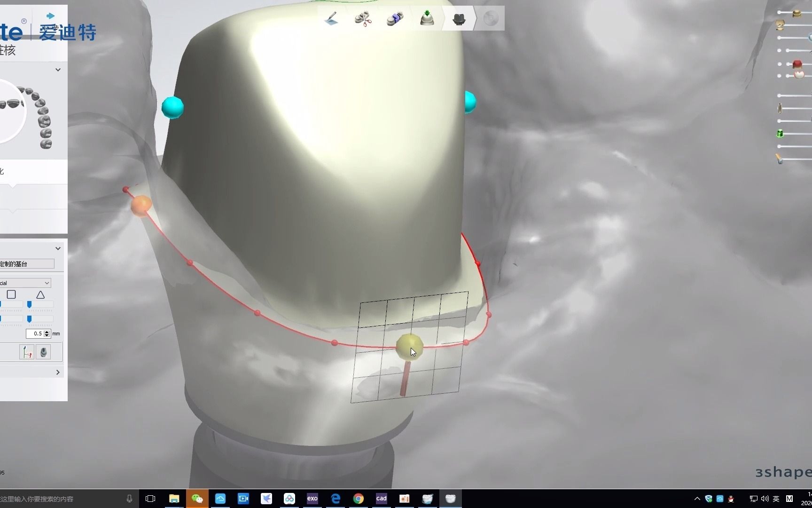Image resolution: width=812 pixels, height=508 pixels.
Task: Toggle the green implant visibility icon
Action: pyautogui.click(x=780, y=134)
